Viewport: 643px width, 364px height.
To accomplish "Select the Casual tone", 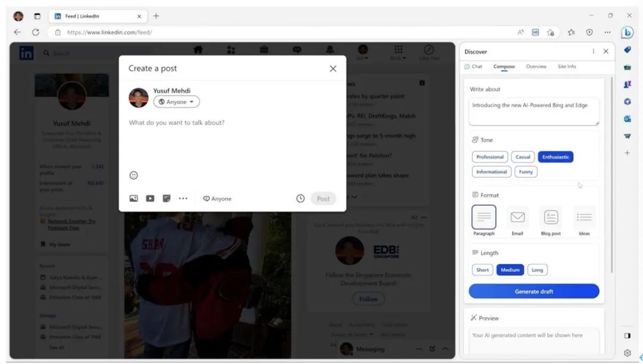I will 523,157.
